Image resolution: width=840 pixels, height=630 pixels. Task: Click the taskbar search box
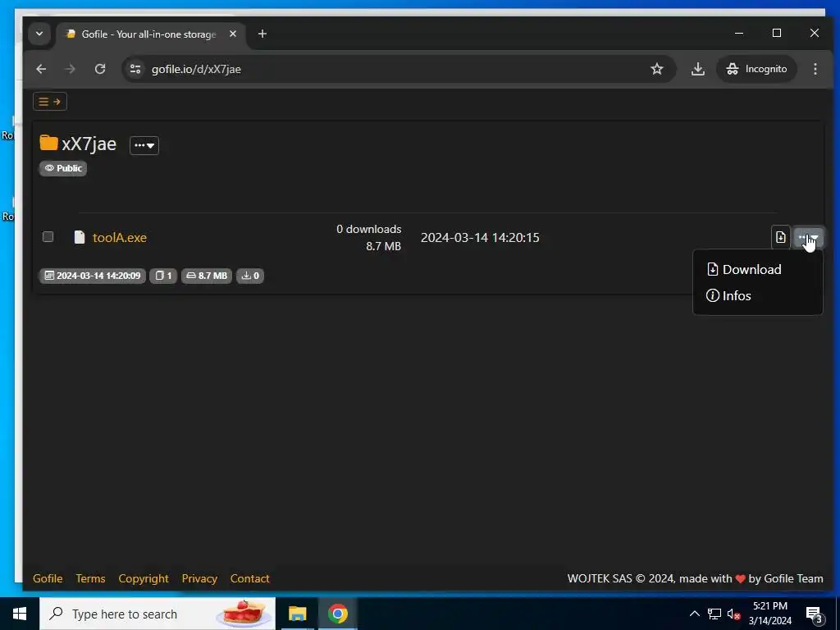pyautogui.click(x=157, y=614)
